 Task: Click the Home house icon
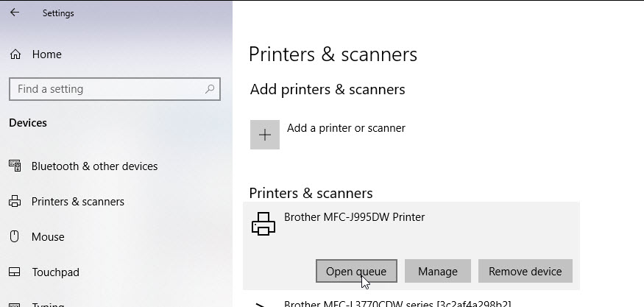15,54
